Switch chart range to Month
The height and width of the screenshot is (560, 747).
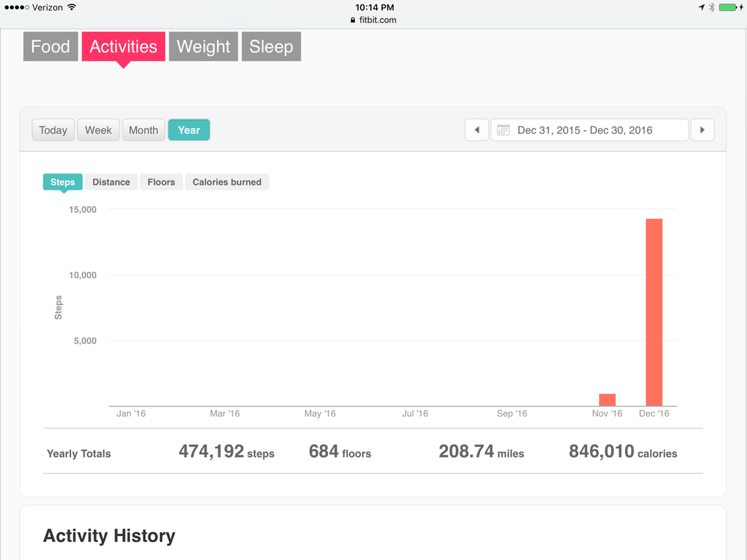[143, 130]
